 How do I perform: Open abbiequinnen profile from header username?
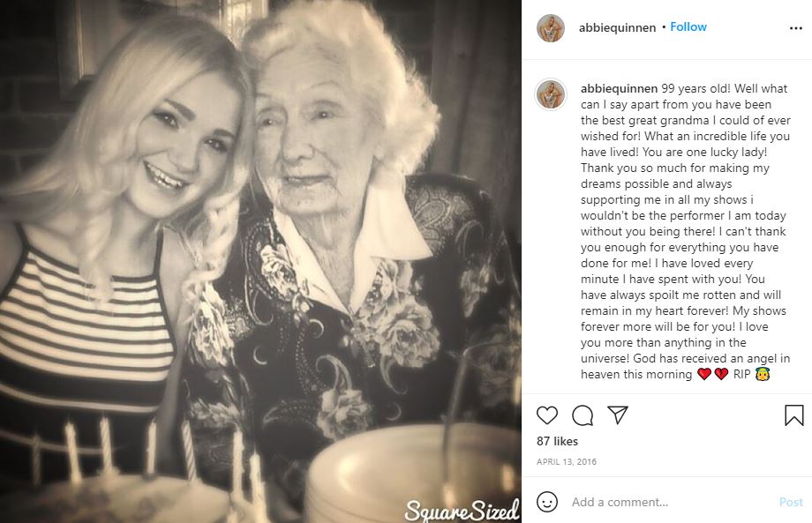(x=617, y=27)
